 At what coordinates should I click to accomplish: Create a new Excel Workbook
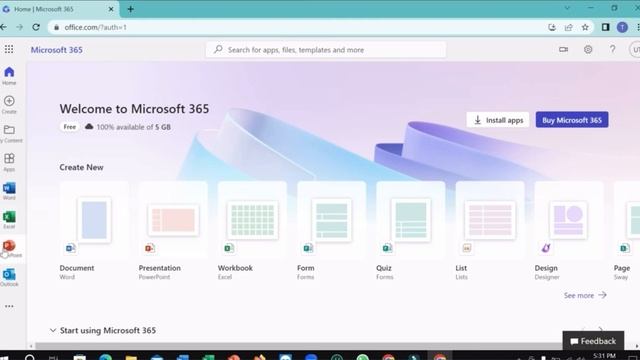(252, 231)
